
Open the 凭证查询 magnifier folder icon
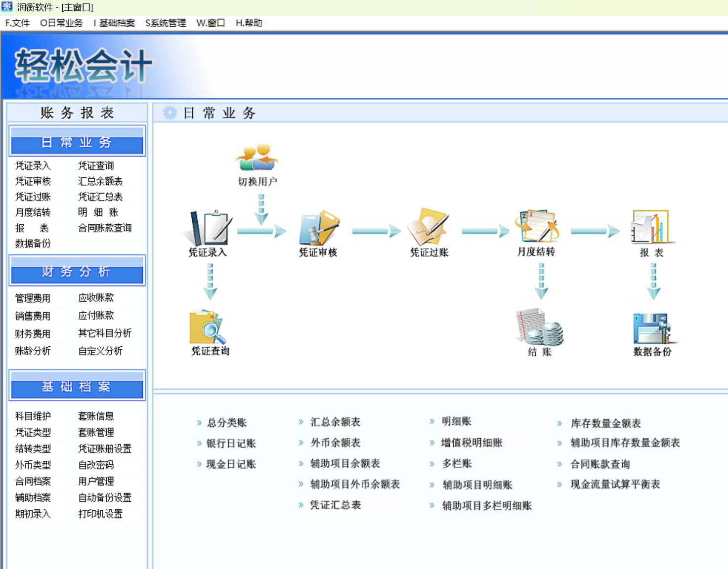[209, 327]
